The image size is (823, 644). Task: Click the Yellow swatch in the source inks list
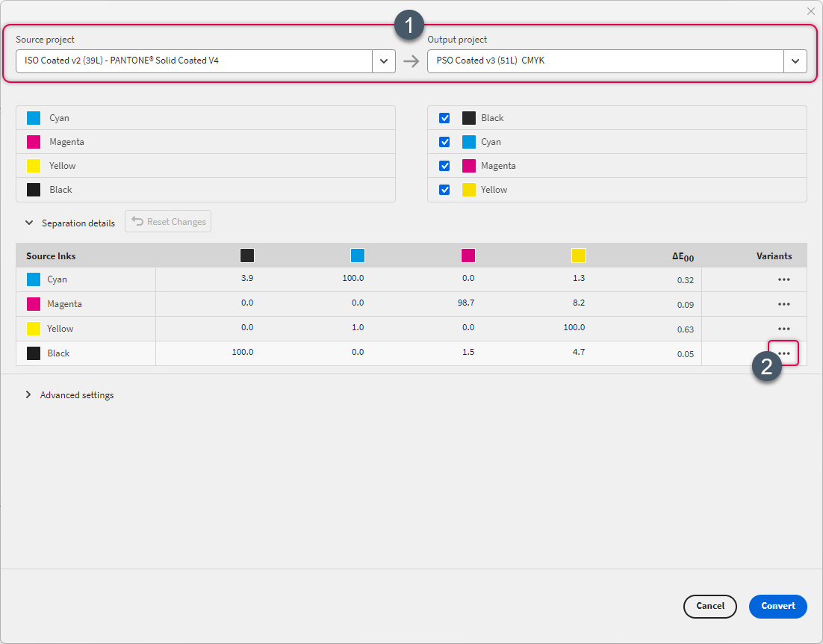click(32, 165)
